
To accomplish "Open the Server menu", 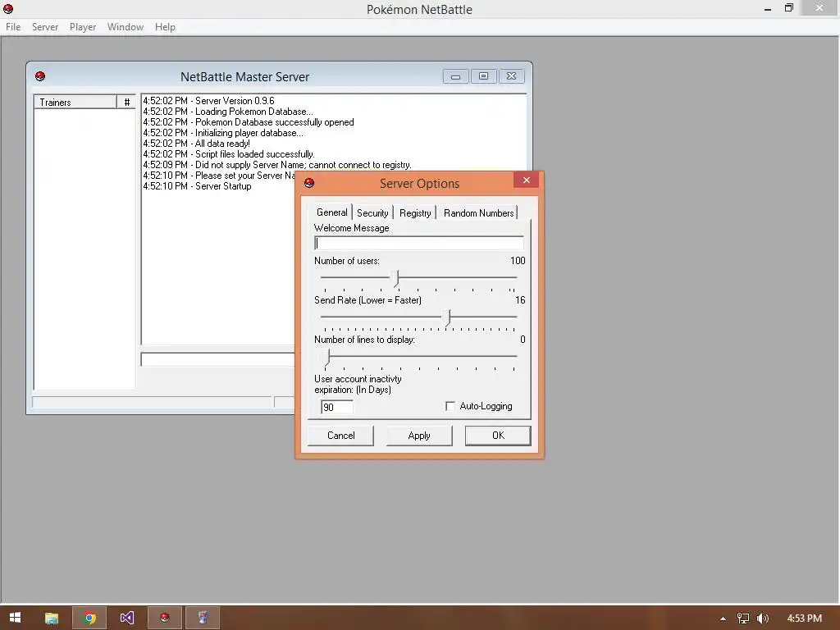I will 45,27.
